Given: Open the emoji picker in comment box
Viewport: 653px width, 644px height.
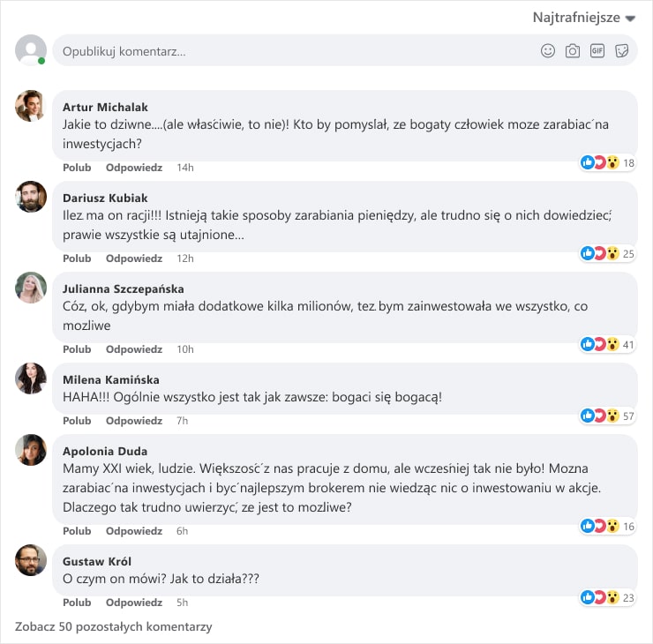Looking at the screenshot, I should [548, 51].
